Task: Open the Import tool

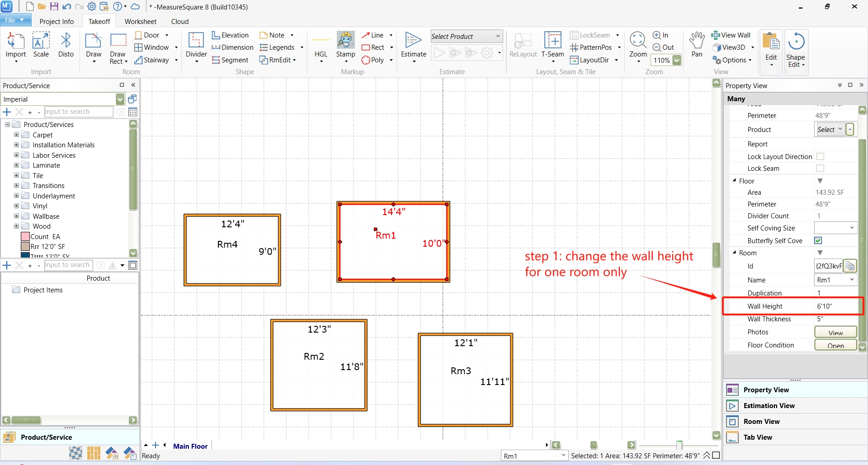Action: coord(16,47)
